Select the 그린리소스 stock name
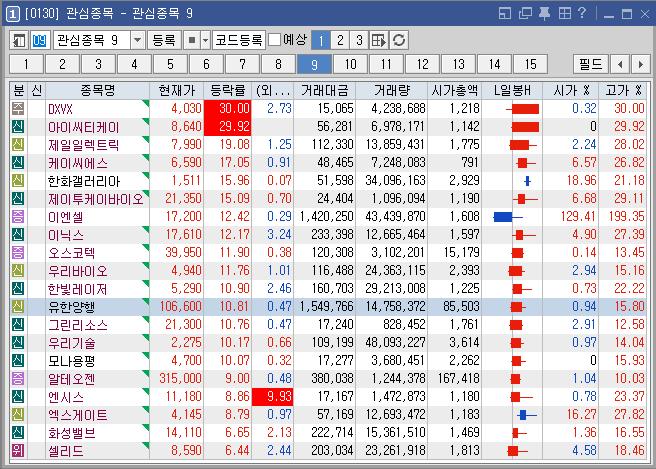 tap(78, 325)
